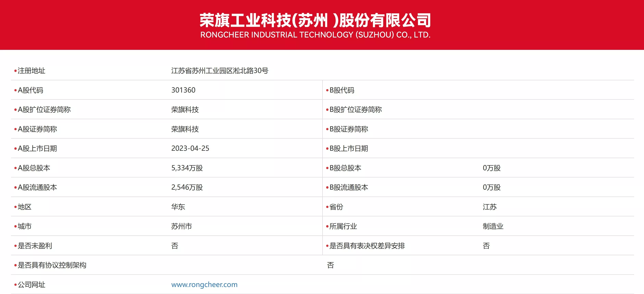
Task: Click the A股总股本 label
Action: [x=34, y=168]
